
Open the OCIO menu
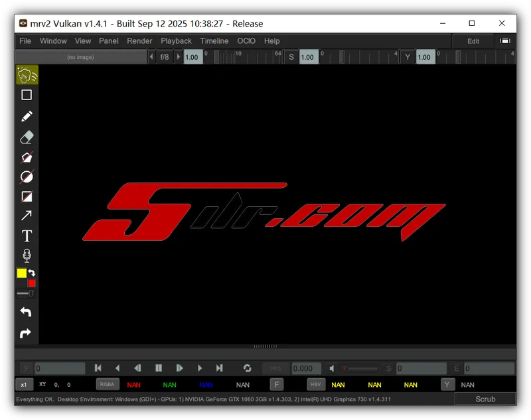click(x=246, y=41)
